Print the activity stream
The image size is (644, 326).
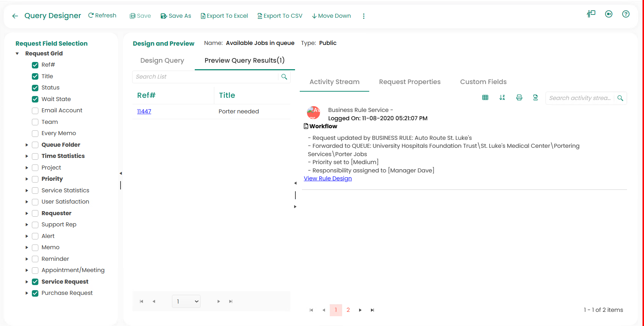[x=519, y=97]
